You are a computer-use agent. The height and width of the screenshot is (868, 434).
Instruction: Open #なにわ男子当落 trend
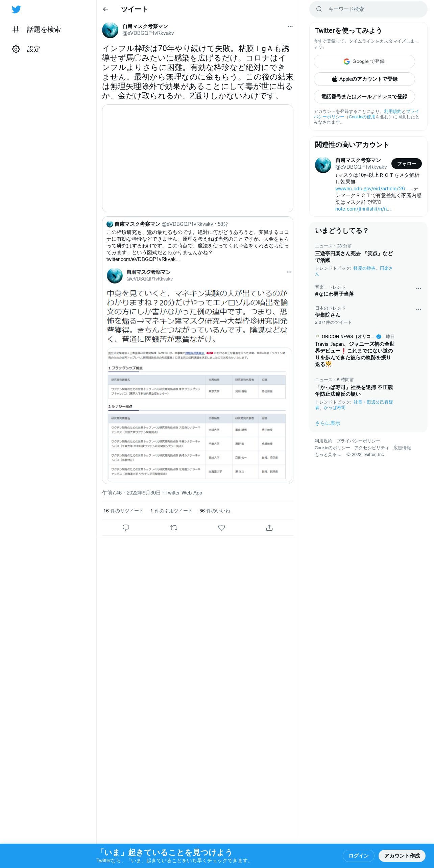point(334,294)
